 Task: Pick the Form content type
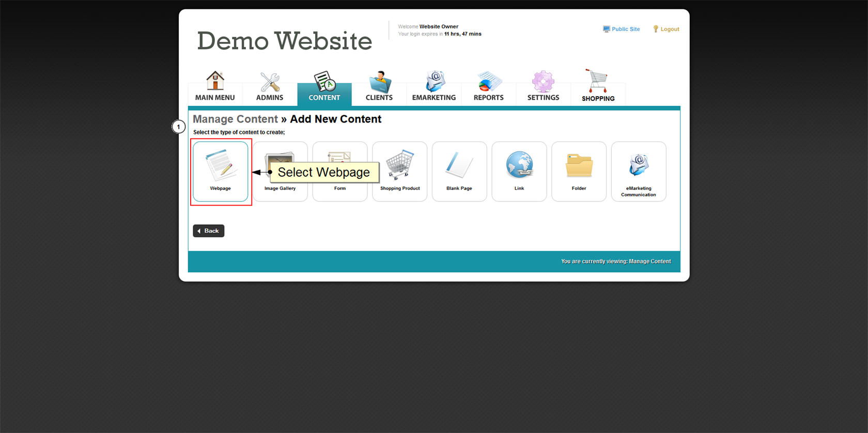[x=339, y=188]
